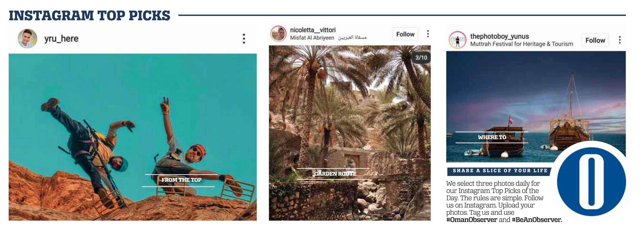Open the climbers photo labeled From The Top
Image resolution: width=644 pixels, height=232 pixels.
coord(133,137)
